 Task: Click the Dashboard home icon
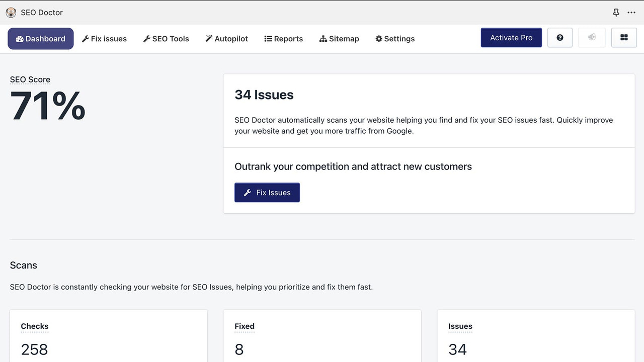point(20,38)
